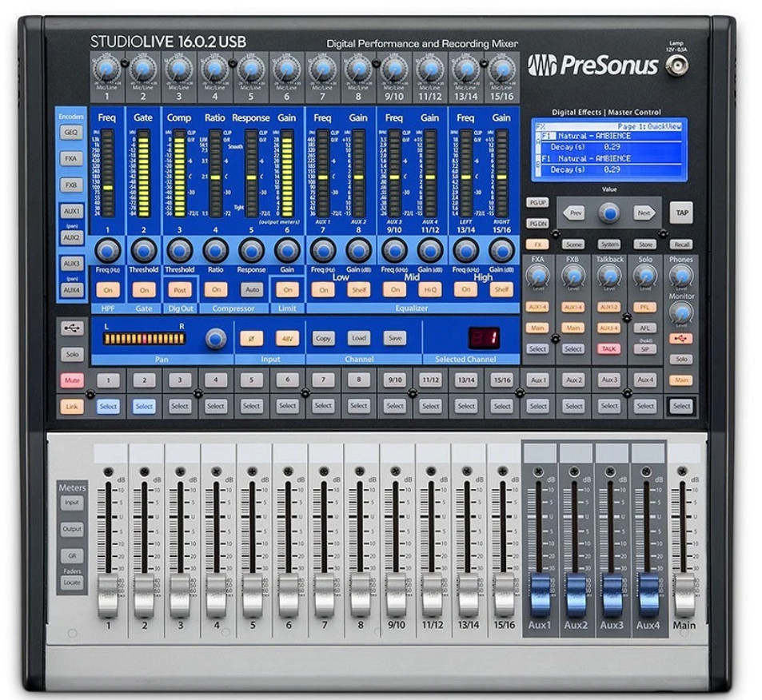The height and width of the screenshot is (700, 762).
Task: Select AFL solo mode
Action: (645, 328)
